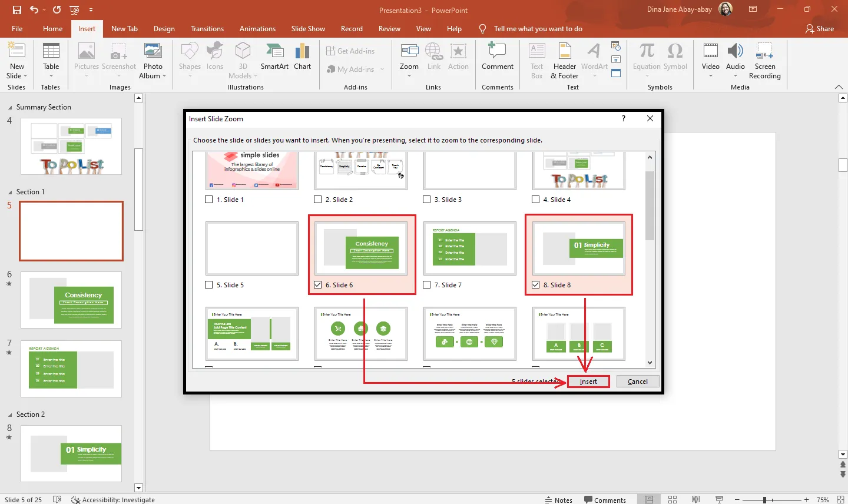
Task: Click the Table icon in ribbon
Action: [51, 58]
